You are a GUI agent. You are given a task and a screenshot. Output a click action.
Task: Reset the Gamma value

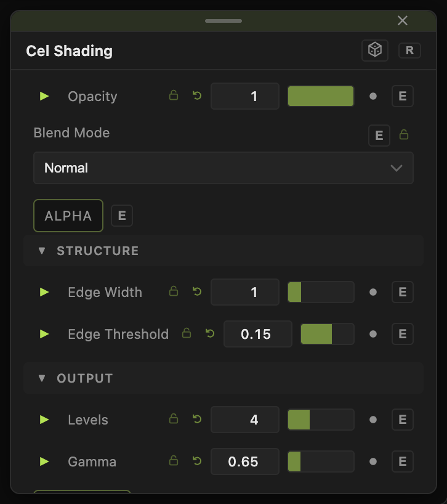(197, 461)
